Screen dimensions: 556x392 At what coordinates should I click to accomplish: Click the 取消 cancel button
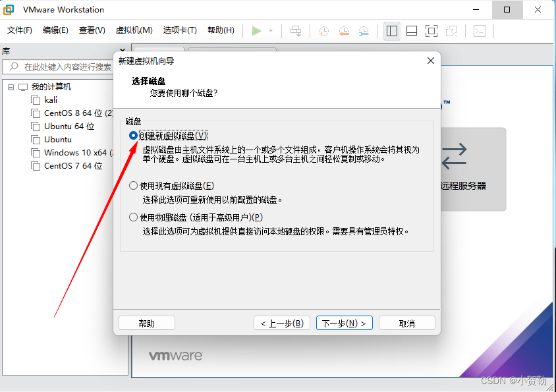pos(406,323)
